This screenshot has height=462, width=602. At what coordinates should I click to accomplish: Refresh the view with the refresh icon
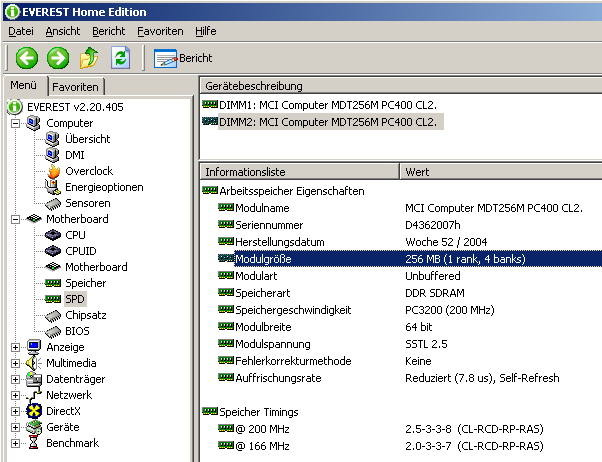tap(121, 58)
